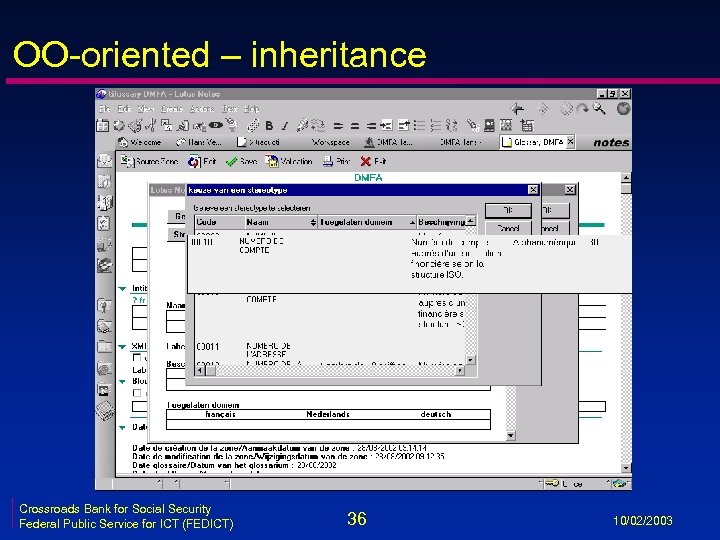Open the View menu
This screenshot has width=720, height=540.
coord(146,109)
